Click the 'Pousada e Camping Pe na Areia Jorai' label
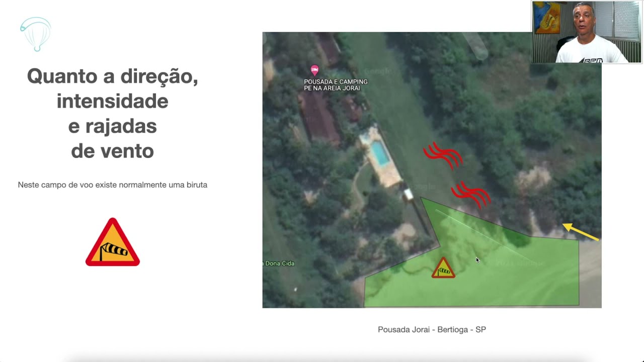The width and height of the screenshot is (644, 362). (336, 85)
